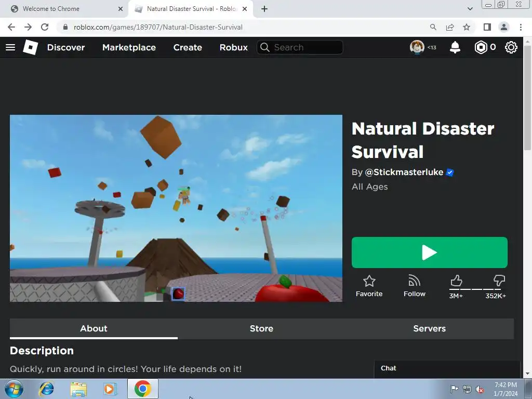Click the page vertical scrollbar
Image resolution: width=532 pixels, height=399 pixels.
527,97
